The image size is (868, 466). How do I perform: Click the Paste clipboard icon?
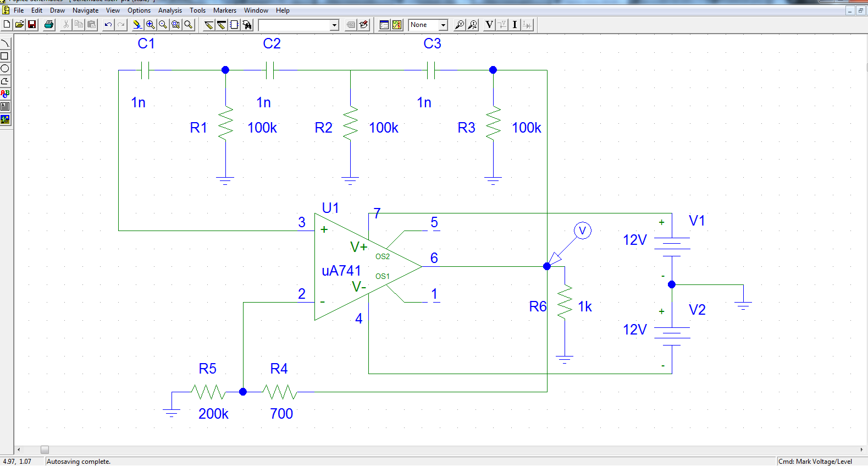pos(91,25)
